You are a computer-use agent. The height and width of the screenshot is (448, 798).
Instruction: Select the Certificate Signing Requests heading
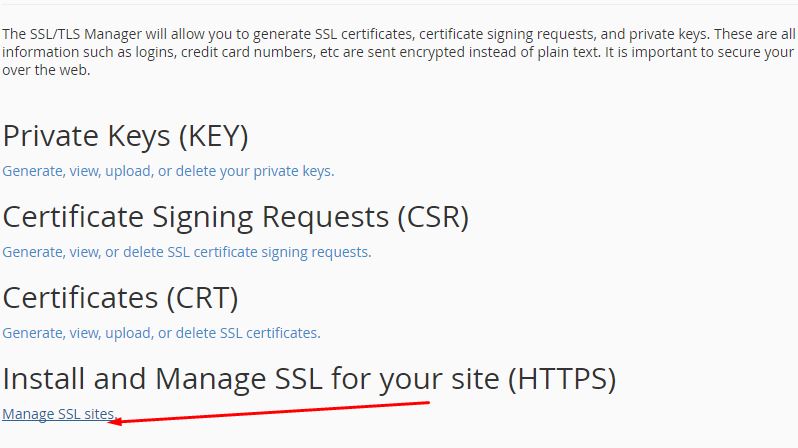pos(235,217)
